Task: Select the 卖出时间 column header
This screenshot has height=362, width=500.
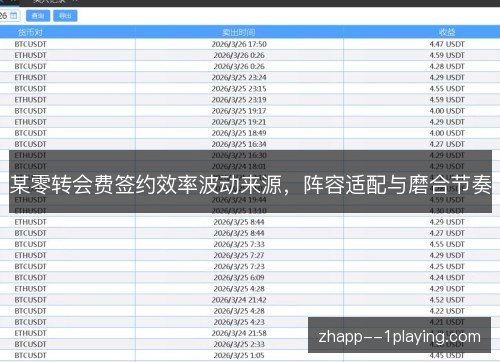Action: click(x=239, y=32)
